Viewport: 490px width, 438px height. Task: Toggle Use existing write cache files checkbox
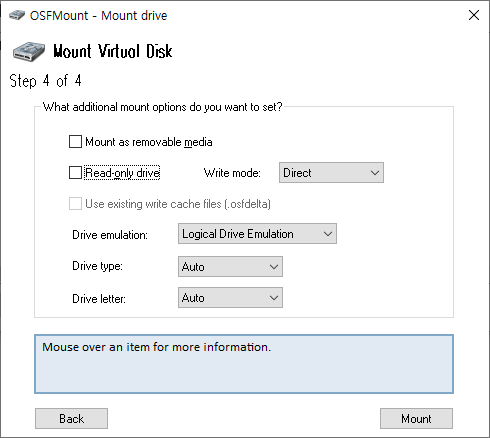pos(75,204)
